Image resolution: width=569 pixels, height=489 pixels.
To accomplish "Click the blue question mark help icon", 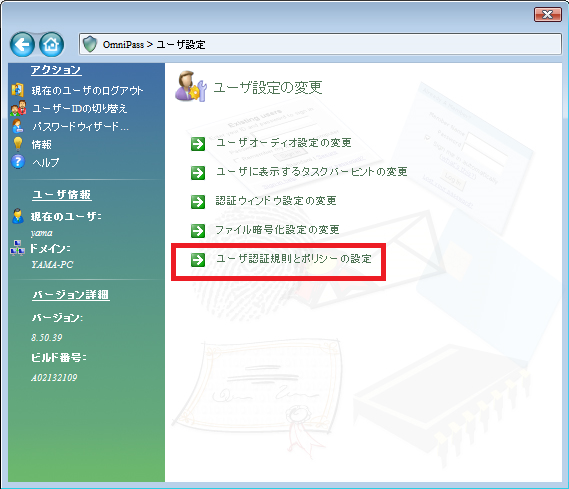I will coord(18,162).
